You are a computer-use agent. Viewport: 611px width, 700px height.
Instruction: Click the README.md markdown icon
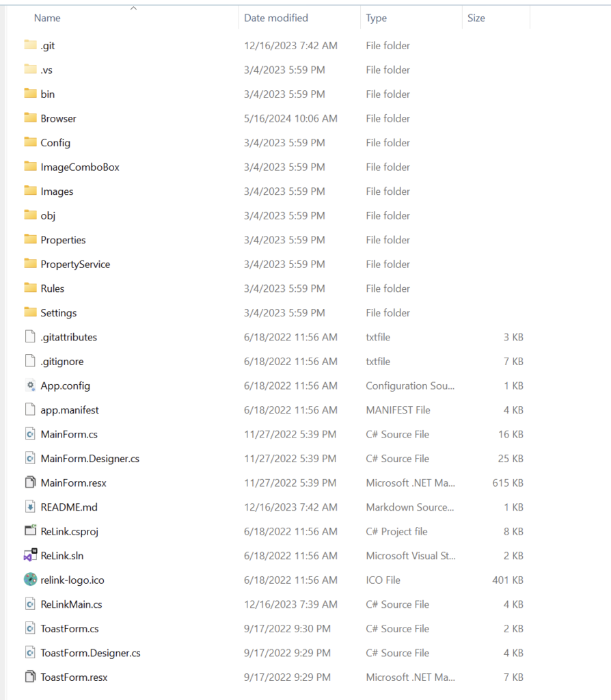[30, 507]
